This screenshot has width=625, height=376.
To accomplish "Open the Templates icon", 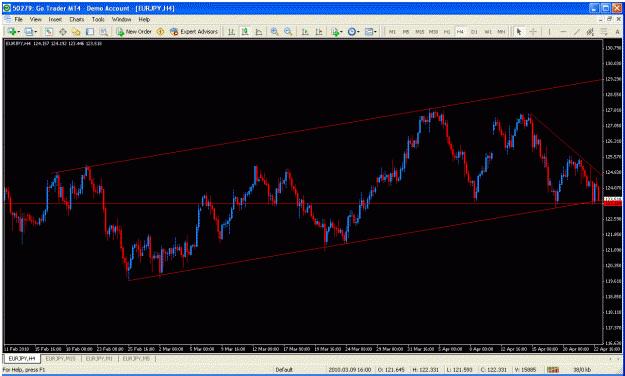I will (369, 31).
